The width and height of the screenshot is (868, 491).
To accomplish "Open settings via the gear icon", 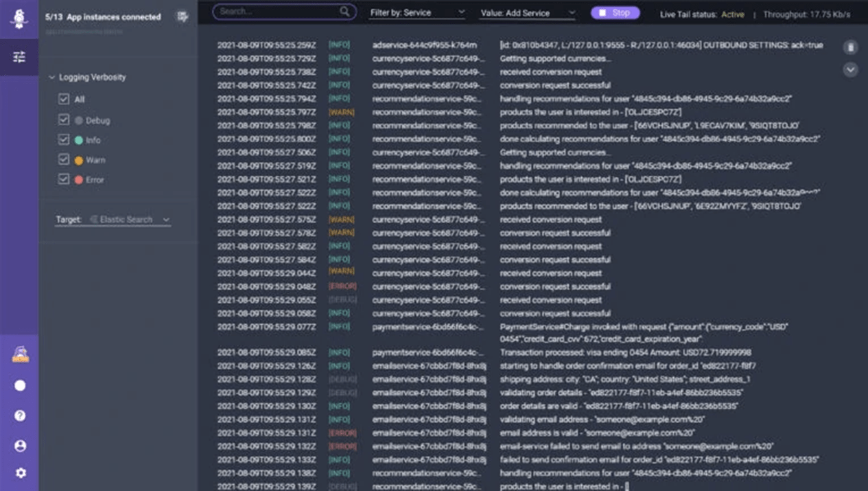I will click(x=20, y=472).
